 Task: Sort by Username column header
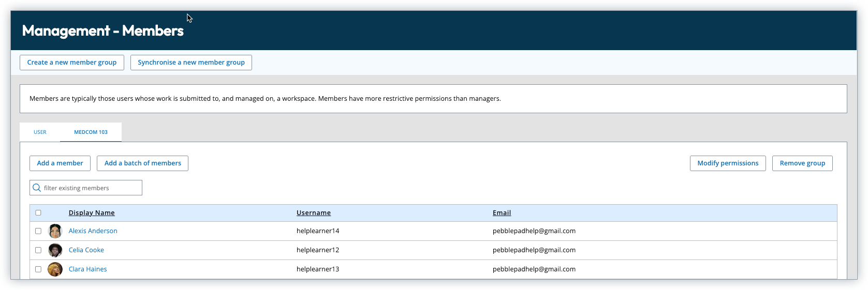click(314, 213)
